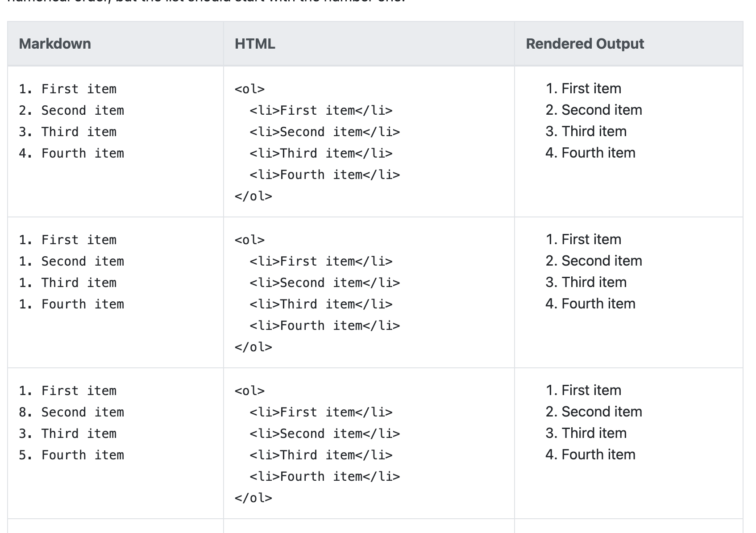Select '<li>Fourth item</li>' in the 1-8-3-5 row
Viewport: 756px width, 533px height.
pyautogui.click(x=325, y=476)
